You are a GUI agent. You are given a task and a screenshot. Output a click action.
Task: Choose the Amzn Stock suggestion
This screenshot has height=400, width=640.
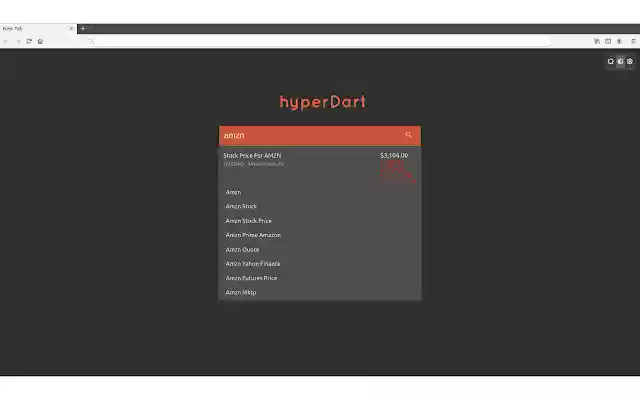320,207
